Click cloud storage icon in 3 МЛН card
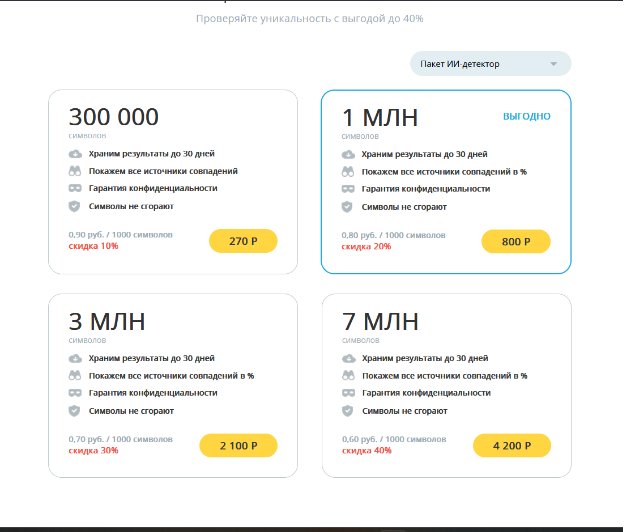The width and height of the screenshot is (624, 532). [74, 358]
